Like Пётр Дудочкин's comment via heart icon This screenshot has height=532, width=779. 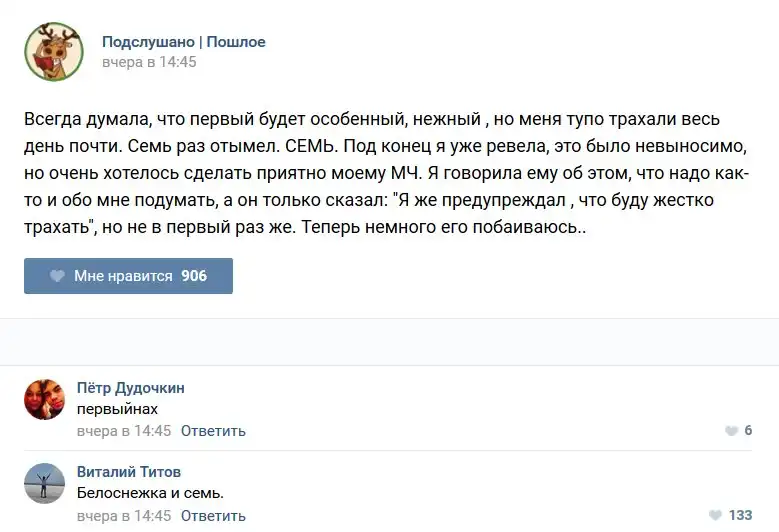pyautogui.click(x=731, y=431)
